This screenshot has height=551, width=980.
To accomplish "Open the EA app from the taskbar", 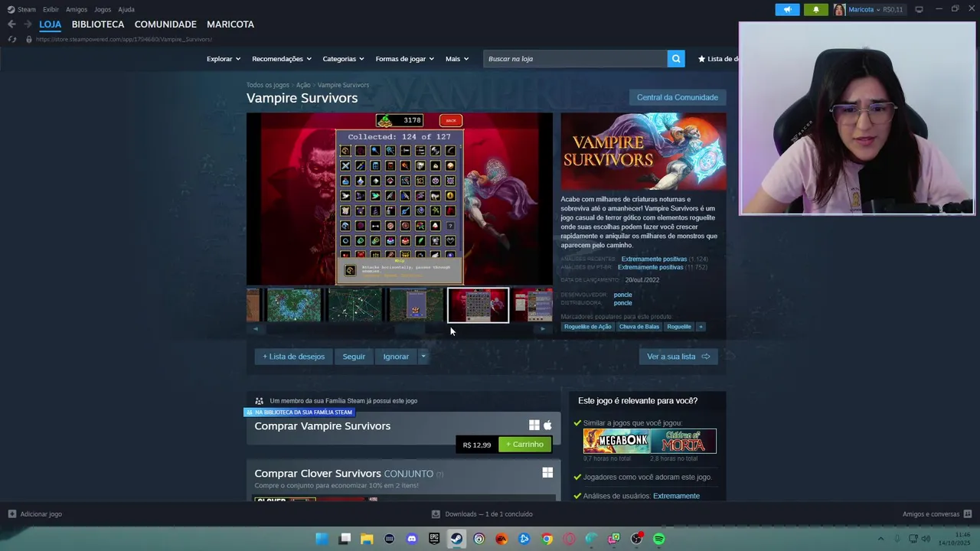I will 501,539.
